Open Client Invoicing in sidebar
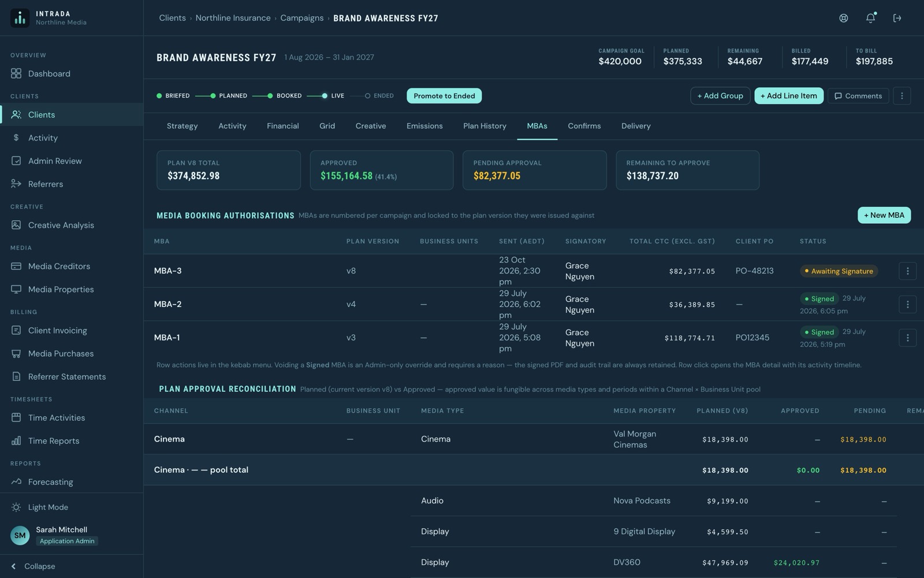This screenshot has width=924, height=578. tap(72, 330)
